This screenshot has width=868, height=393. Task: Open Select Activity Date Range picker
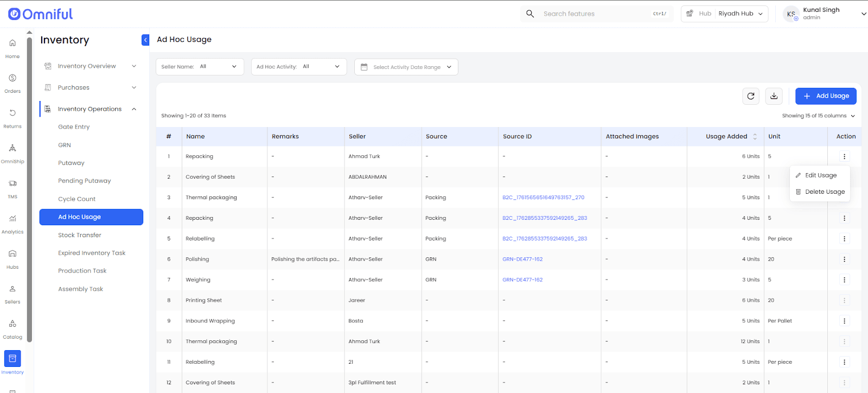tap(406, 67)
